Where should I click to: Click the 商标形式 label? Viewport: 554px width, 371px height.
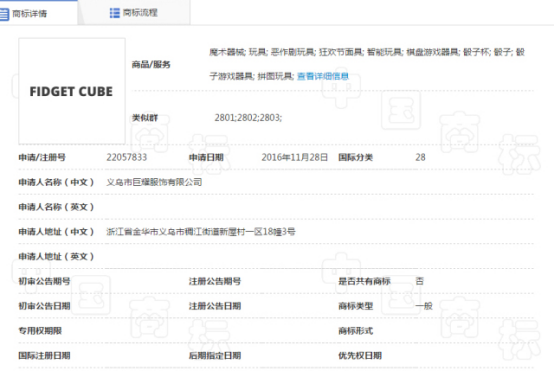coord(355,331)
